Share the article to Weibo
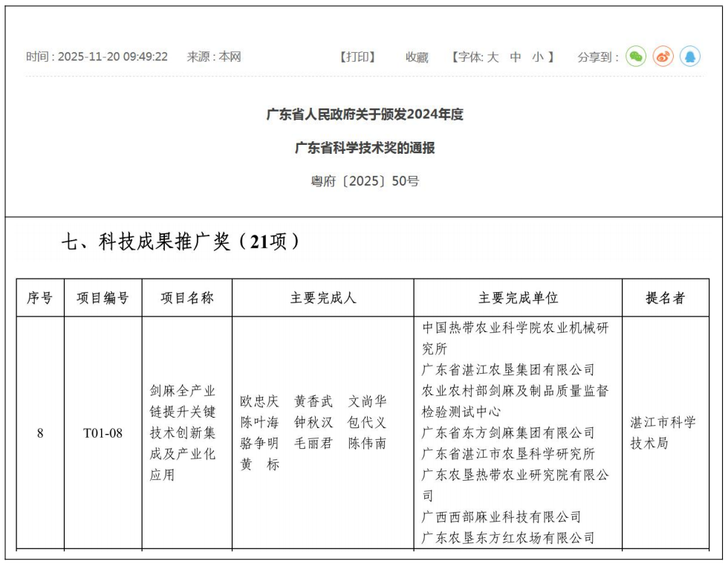 663,56
